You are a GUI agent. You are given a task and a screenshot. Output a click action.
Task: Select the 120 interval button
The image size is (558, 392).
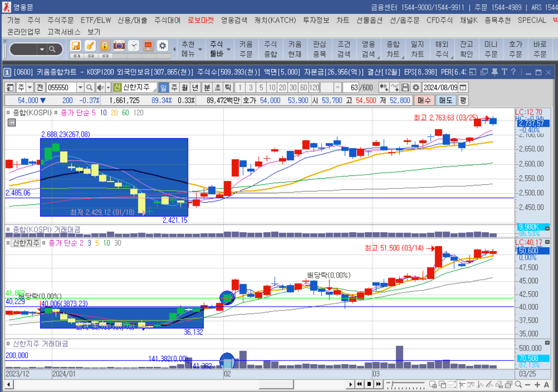(314, 87)
